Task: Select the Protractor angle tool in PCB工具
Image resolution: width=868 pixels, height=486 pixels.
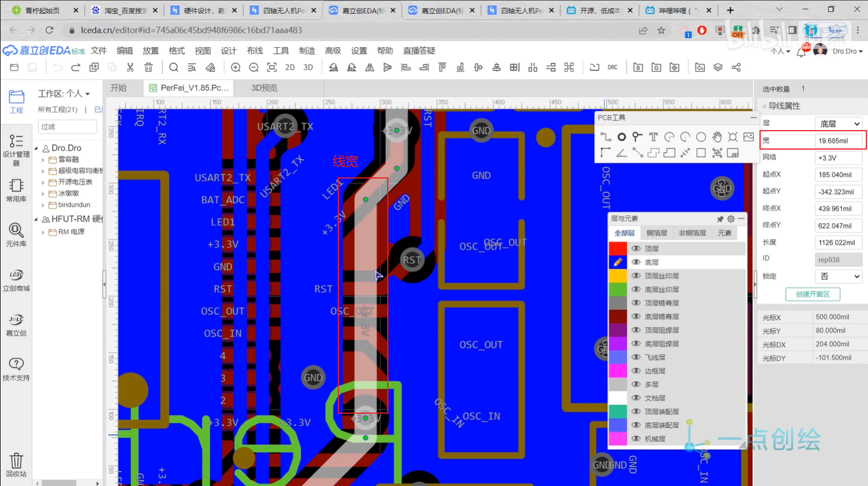Action: [622, 153]
